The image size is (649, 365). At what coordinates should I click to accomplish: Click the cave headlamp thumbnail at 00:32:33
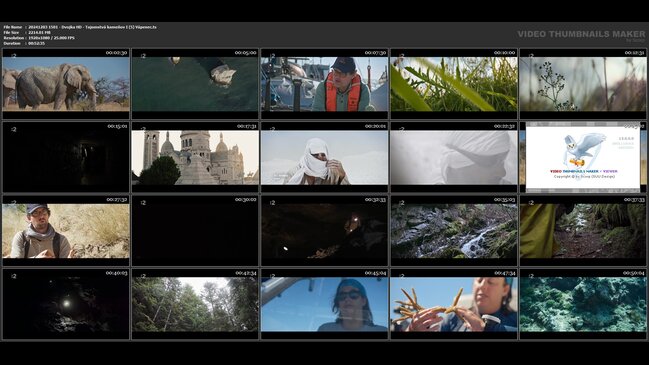(324, 231)
